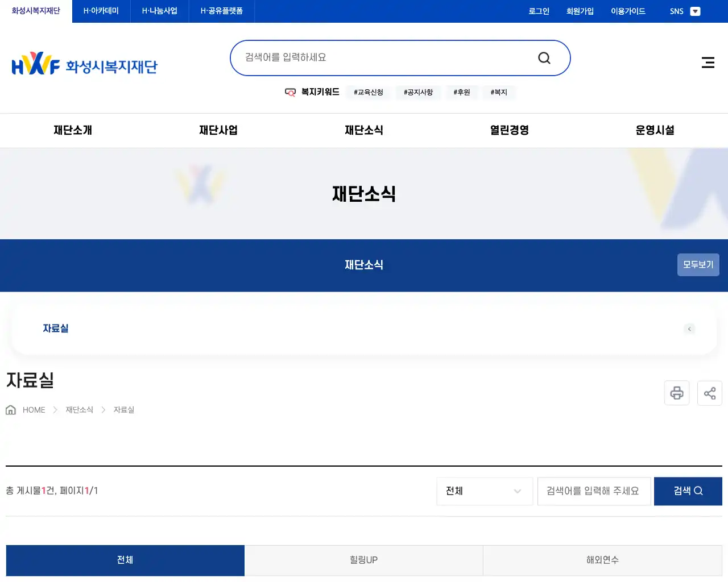Image resolution: width=728 pixels, height=582 pixels.
Task: Click the 모두보기 button
Action: click(698, 265)
